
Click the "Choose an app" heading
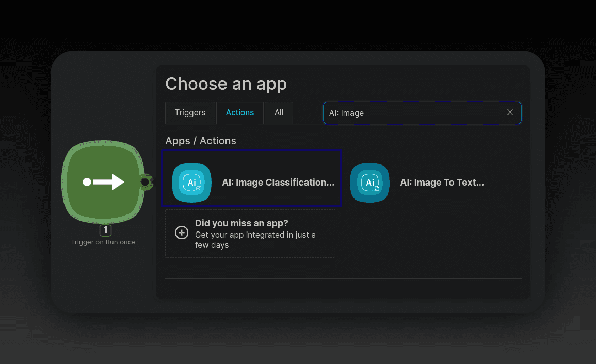(226, 84)
